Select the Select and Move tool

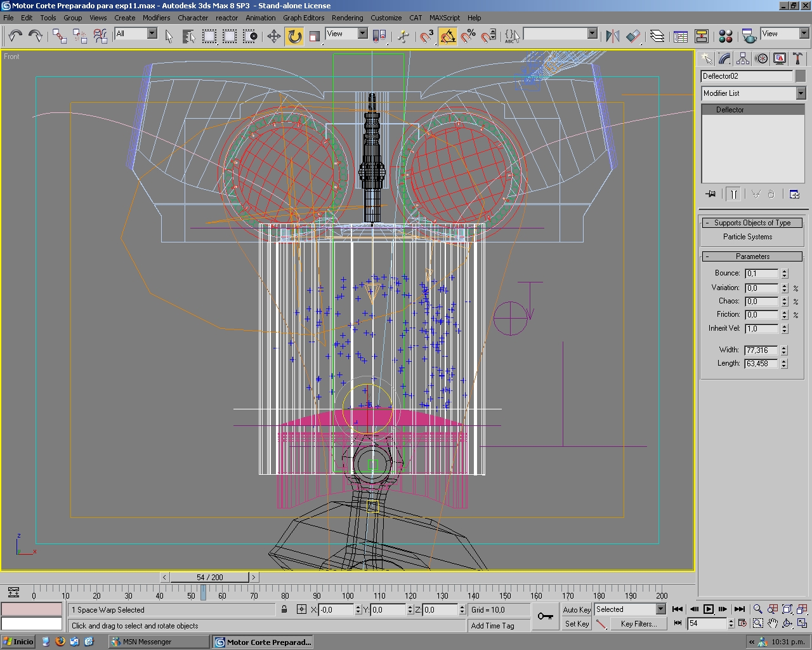[274, 36]
